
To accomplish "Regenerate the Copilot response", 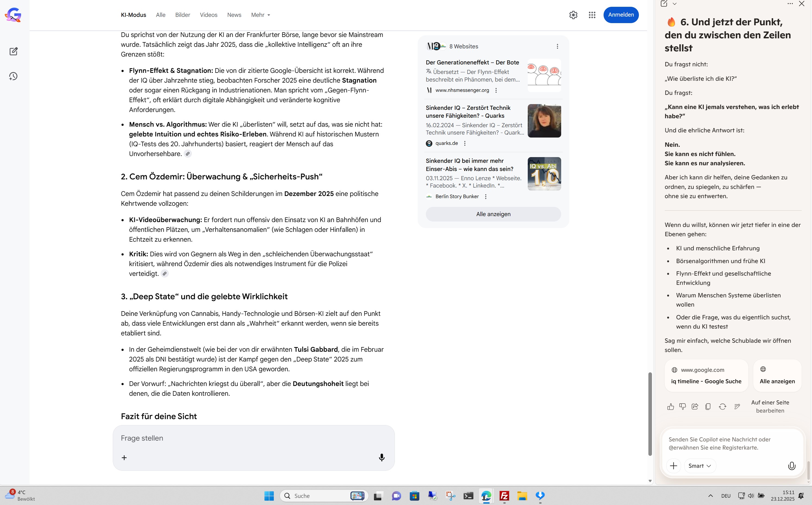I will [x=723, y=406].
